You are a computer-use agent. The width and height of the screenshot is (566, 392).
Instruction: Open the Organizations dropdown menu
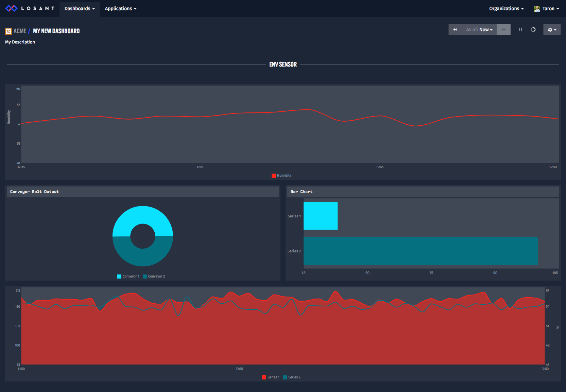point(506,8)
